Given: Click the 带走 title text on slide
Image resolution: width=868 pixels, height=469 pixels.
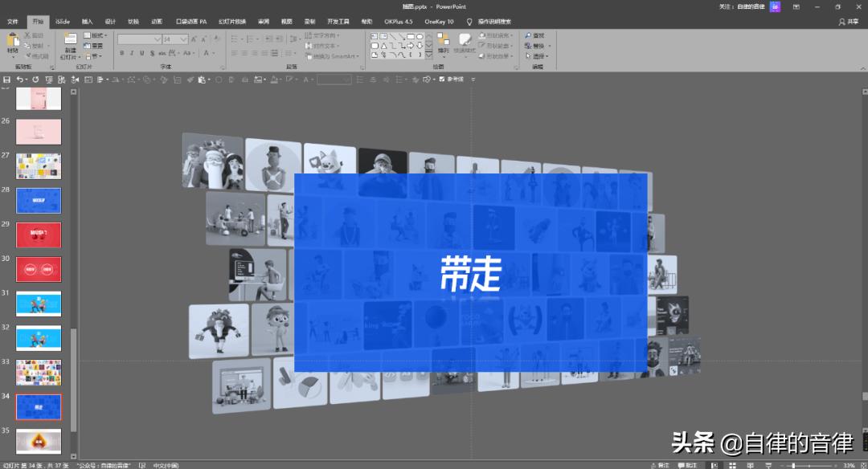Looking at the screenshot, I should pos(470,273).
